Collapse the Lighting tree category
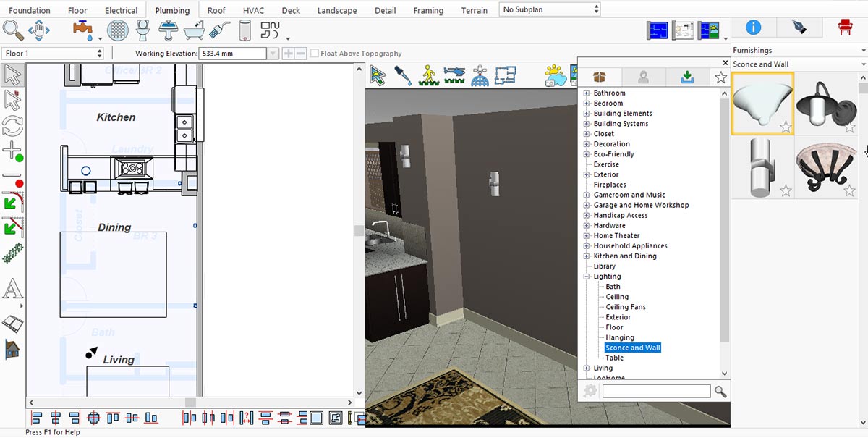Viewport: 868px width, 438px height. tap(587, 277)
